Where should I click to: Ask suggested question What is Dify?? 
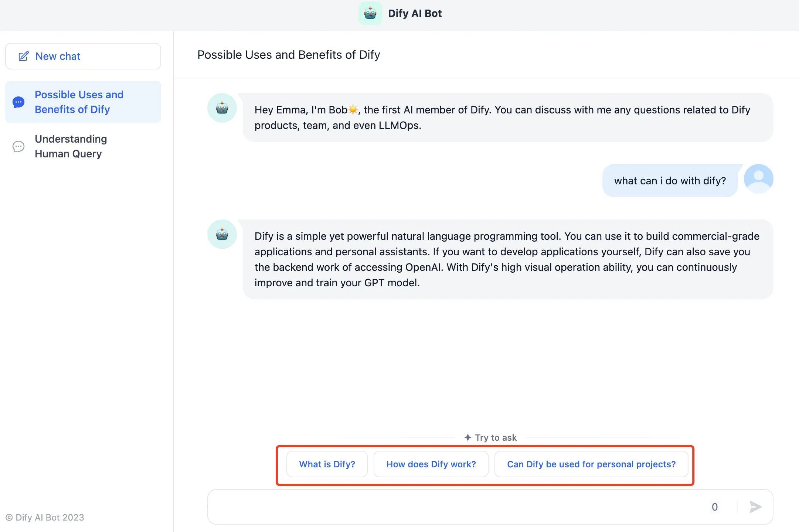[327, 464]
